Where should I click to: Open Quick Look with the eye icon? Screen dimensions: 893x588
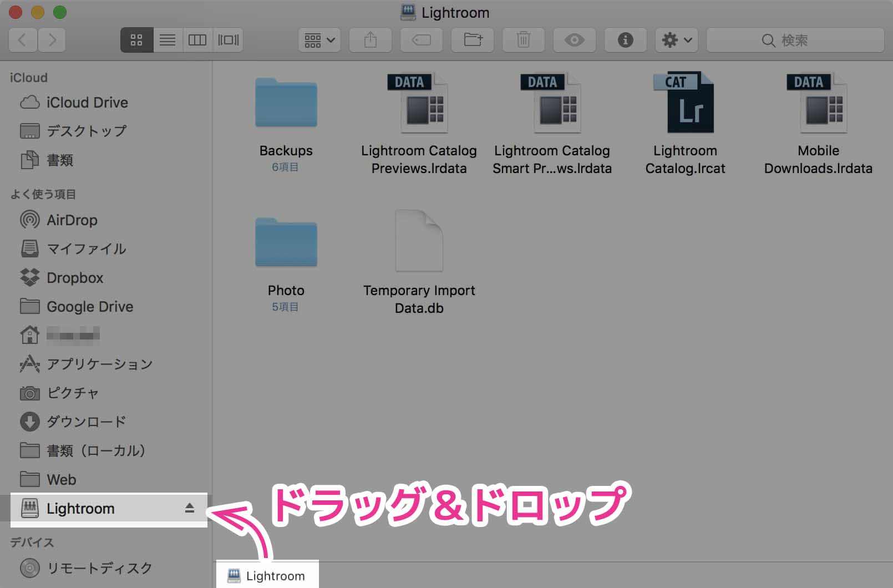tap(574, 40)
